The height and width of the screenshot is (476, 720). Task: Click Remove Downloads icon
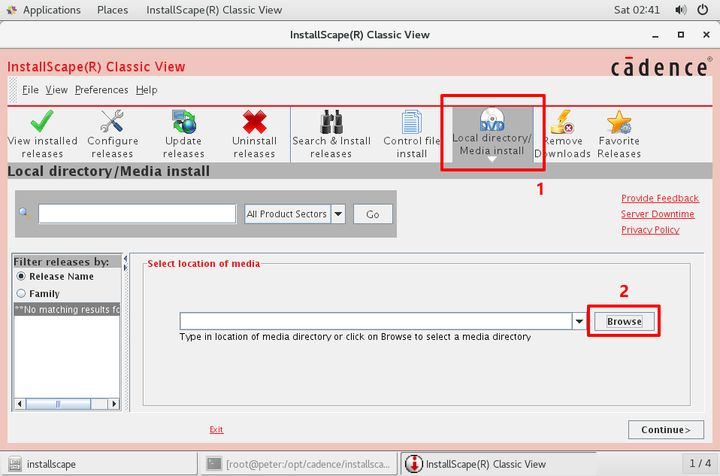point(562,123)
